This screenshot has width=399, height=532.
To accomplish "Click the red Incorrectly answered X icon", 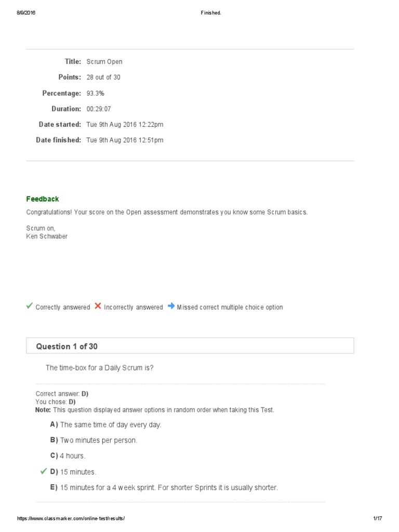I will 98,307.
